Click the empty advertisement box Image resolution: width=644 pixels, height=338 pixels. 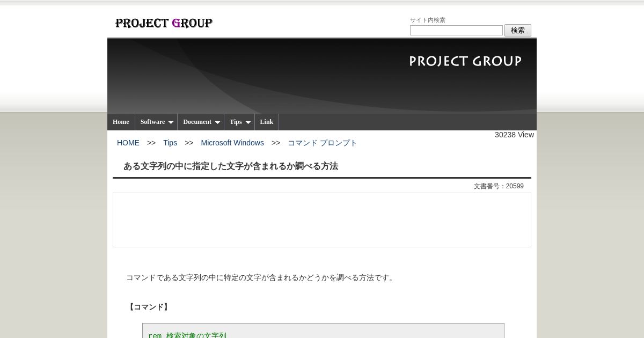pos(322,220)
